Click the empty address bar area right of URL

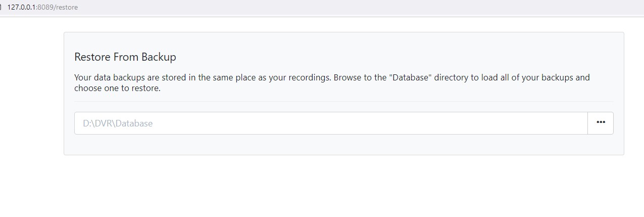pos(354,8)
